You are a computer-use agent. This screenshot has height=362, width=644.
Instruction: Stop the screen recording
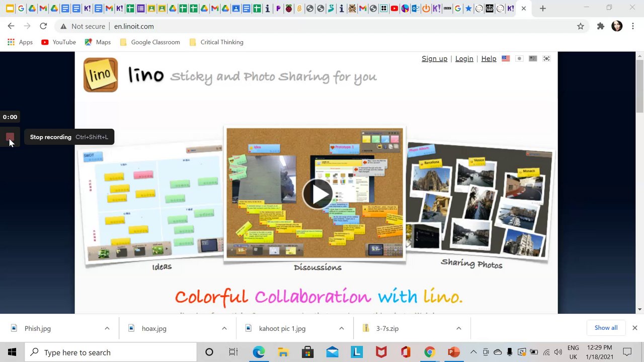click(10, 137)
